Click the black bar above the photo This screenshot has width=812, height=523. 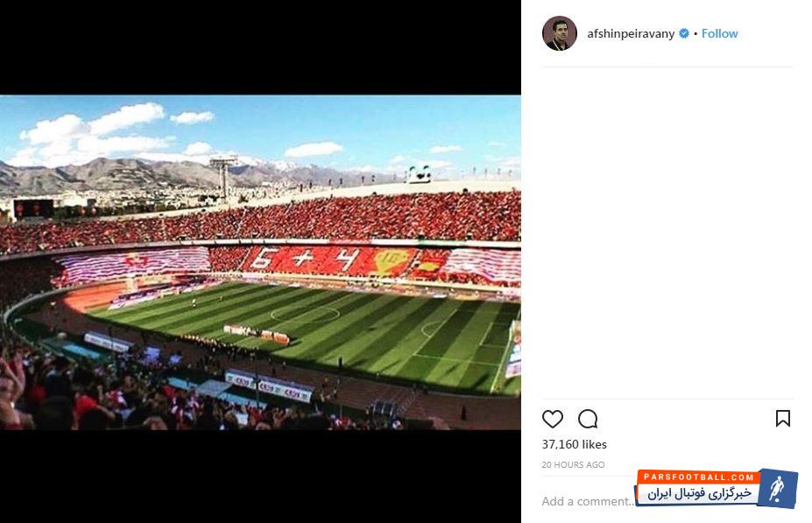[260, 47]
